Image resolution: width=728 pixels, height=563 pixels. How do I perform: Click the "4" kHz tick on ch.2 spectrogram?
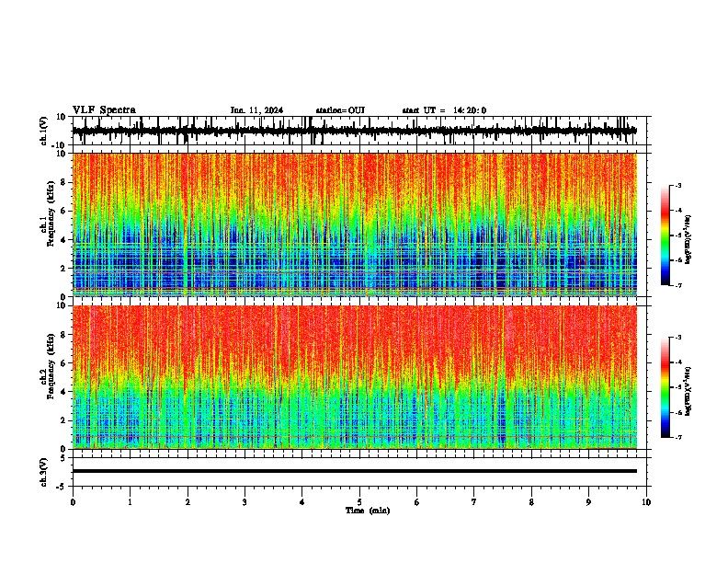(64, 392)
